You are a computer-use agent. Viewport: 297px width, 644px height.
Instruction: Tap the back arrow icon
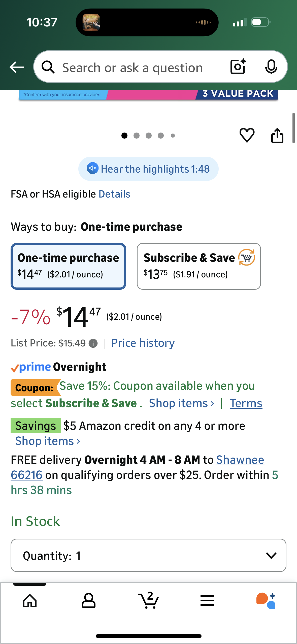(x=17, y=67)
